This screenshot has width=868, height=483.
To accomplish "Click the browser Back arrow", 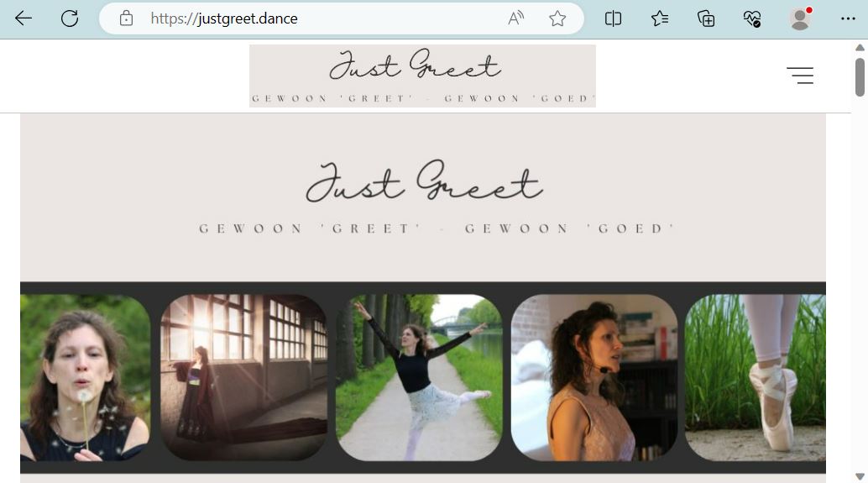I will [x=24, y=18].
